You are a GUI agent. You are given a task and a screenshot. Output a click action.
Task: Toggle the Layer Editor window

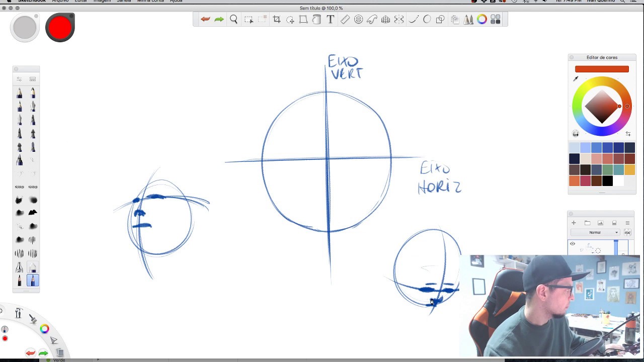point(455,20)
